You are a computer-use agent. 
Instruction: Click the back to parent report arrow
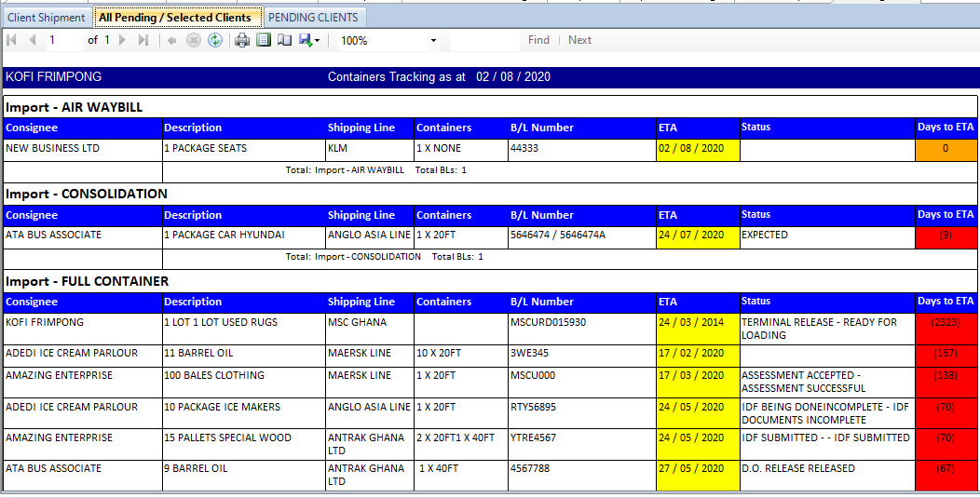pos(172,40)
